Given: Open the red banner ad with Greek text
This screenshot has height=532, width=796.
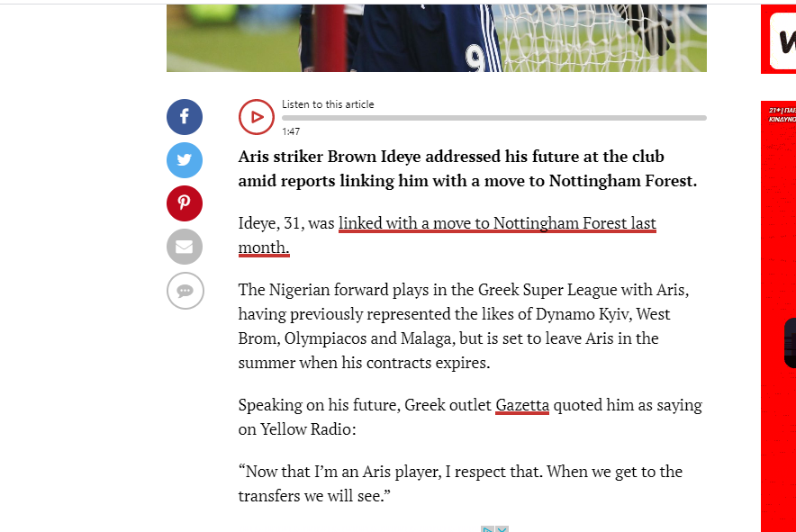Looking at the screenshot, I should 778,315.
